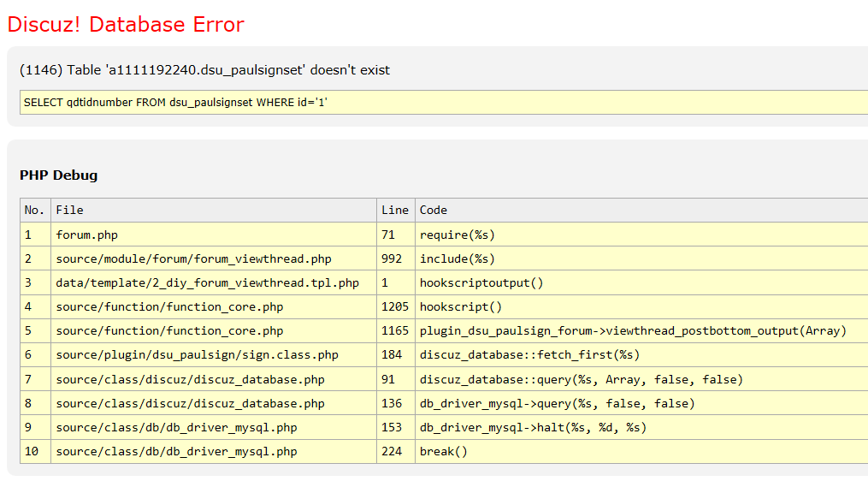
Task: Click the "PHP Debug" section title
Action: [58, 175]
